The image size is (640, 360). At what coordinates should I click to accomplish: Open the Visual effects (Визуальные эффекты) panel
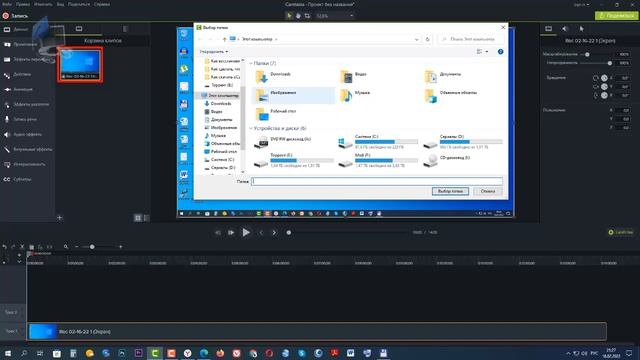click(x=28, y=149)
